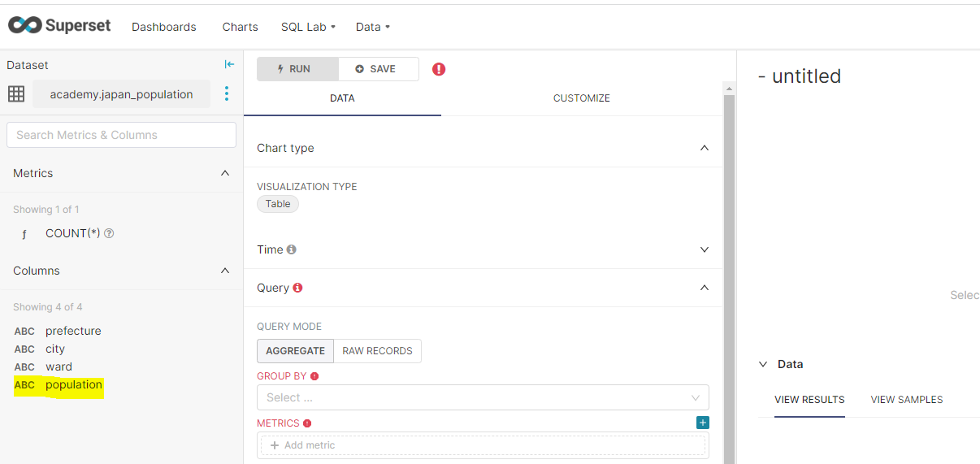Click the red error alert icon

click(x=439, y=69)
